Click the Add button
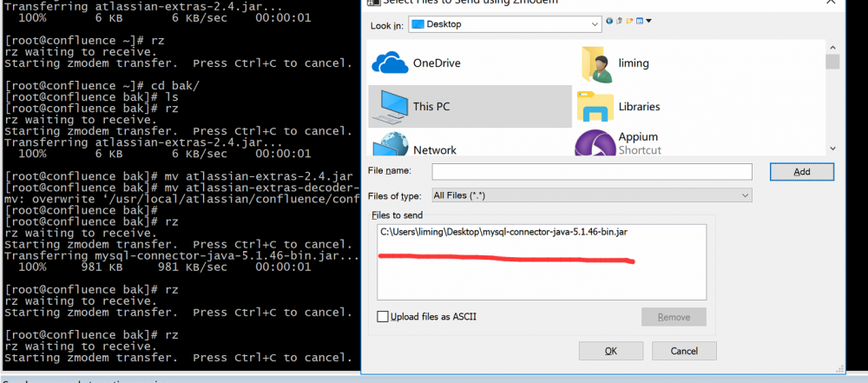 (801, 172)
